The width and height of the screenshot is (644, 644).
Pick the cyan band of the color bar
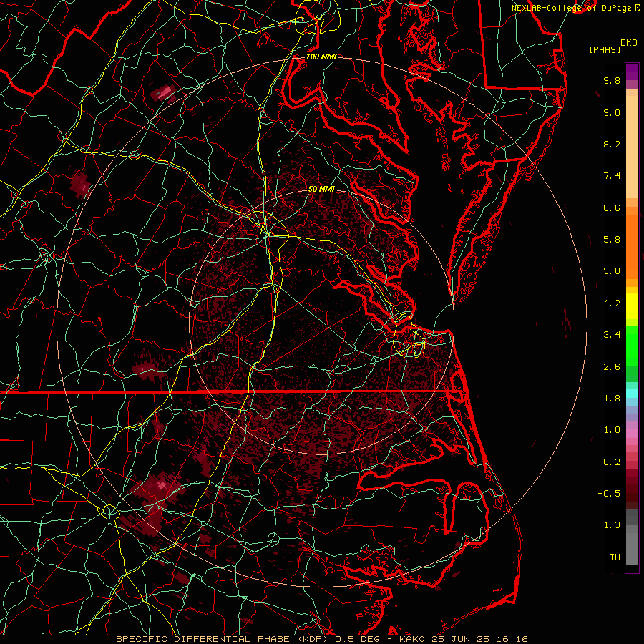[x=632, y=394]
